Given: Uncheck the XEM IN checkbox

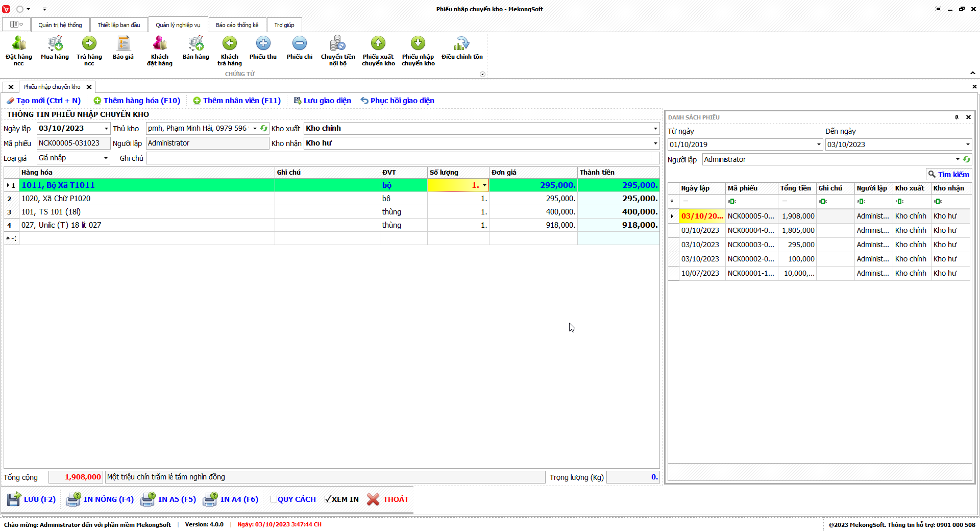Looking at the screenshot, I should [x=328, y=499].
